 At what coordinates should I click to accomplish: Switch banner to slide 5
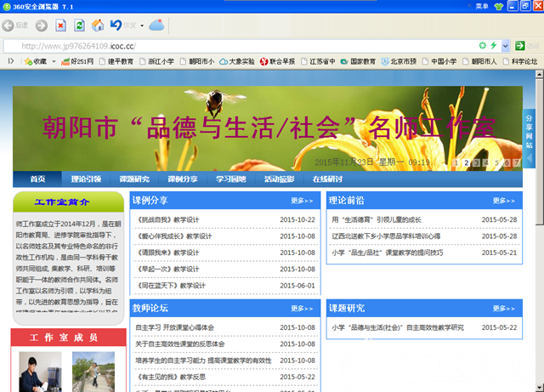coord(497,162)
